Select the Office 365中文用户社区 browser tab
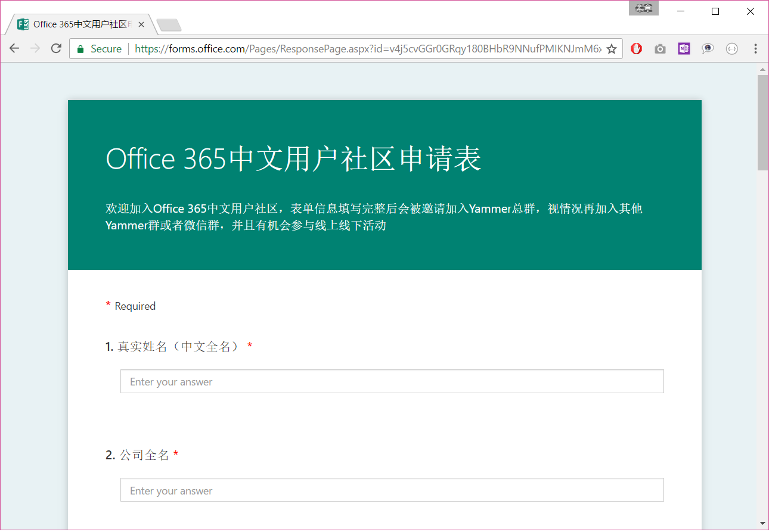 [77, 24]
